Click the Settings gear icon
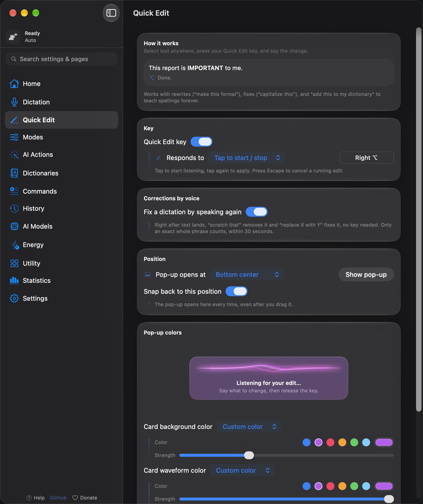The width and height of the screenshot is (423, 504). coord(14,298)
